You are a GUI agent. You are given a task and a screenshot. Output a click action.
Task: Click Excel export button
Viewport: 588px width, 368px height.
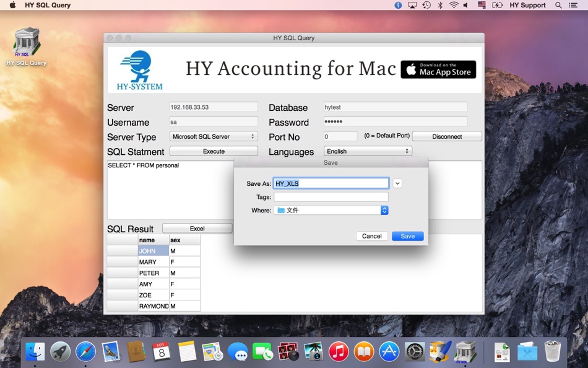click(x=197, y=229)
